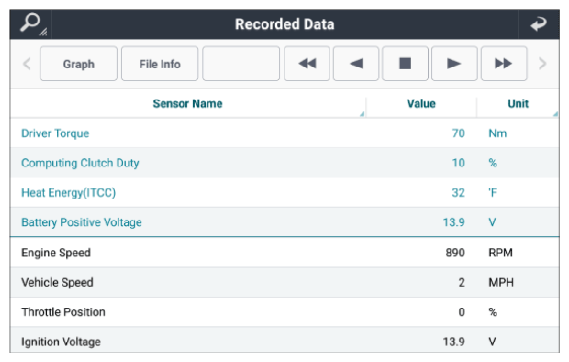This screenshot has width=569, height=362.
Task: Open the Graph view
Action: [x=79, y=63]
